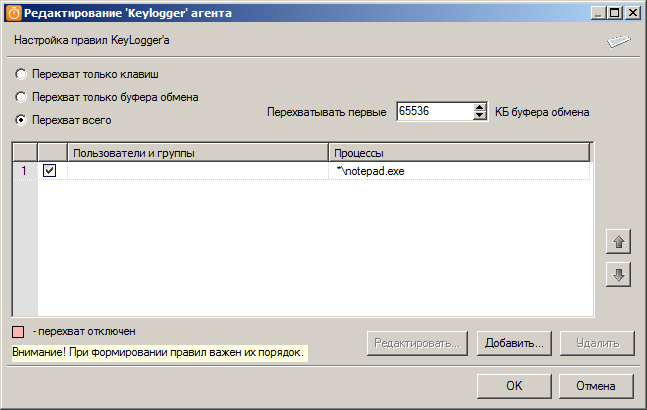Select 'Перехват только буфера обмена' option
This screenshot has height=410, width=647.
coord(21,97)
